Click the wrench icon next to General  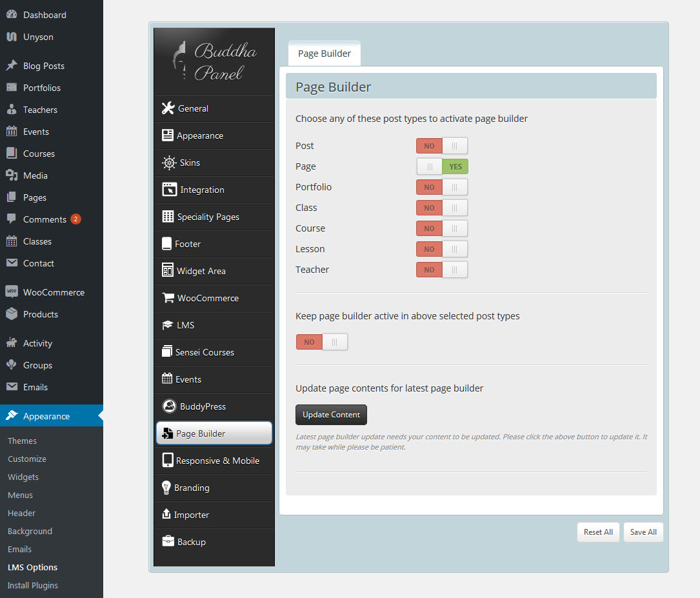pos(168,108)
